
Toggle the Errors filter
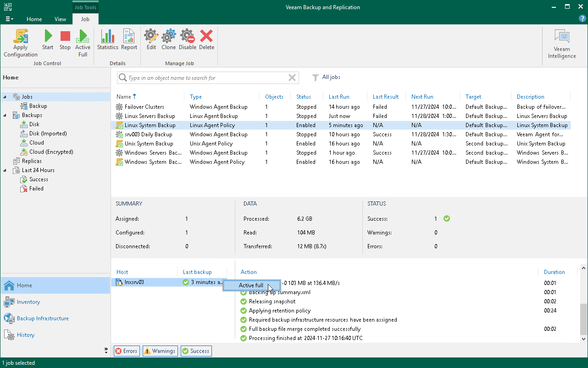tap(126, 351)
